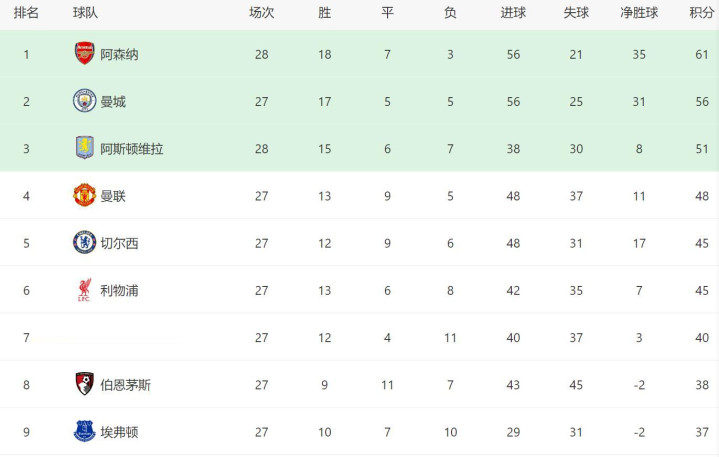This screenshot has width=719, height=457.
Task: Click the Everton club crest icon
Action: [x=85, y=431]
